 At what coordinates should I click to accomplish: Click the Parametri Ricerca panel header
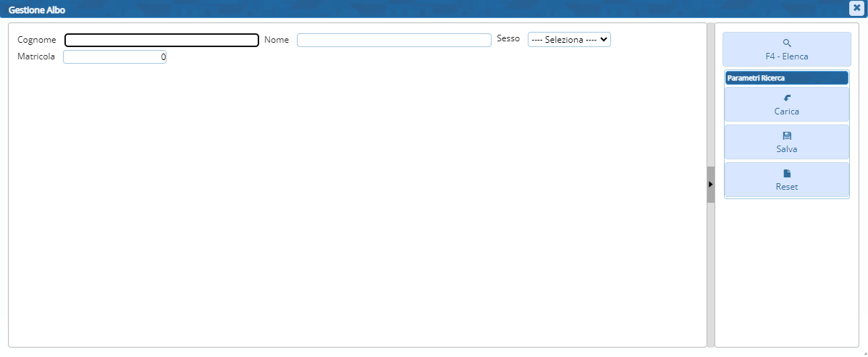click(x=786, y=77)
